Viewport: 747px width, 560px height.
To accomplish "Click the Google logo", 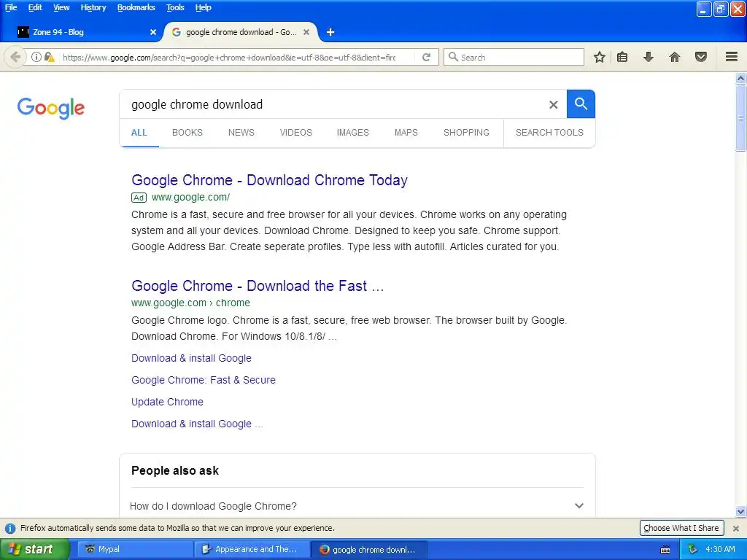I will 51,108.
